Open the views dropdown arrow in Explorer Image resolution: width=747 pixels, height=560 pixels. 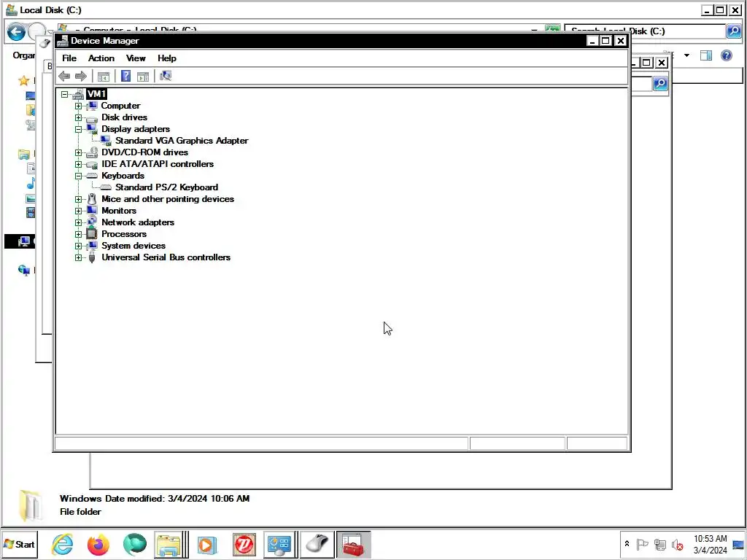[x=686, y=55]
